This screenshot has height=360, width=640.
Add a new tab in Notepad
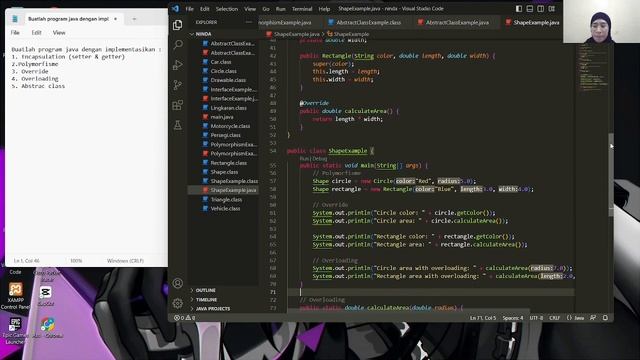click(x=134, y=19)
